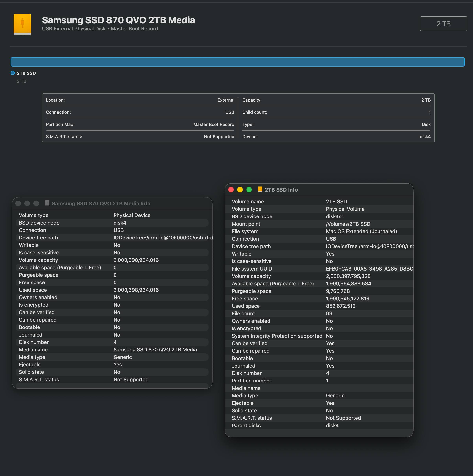Click the Location 'External' value

tap(226, 100)
